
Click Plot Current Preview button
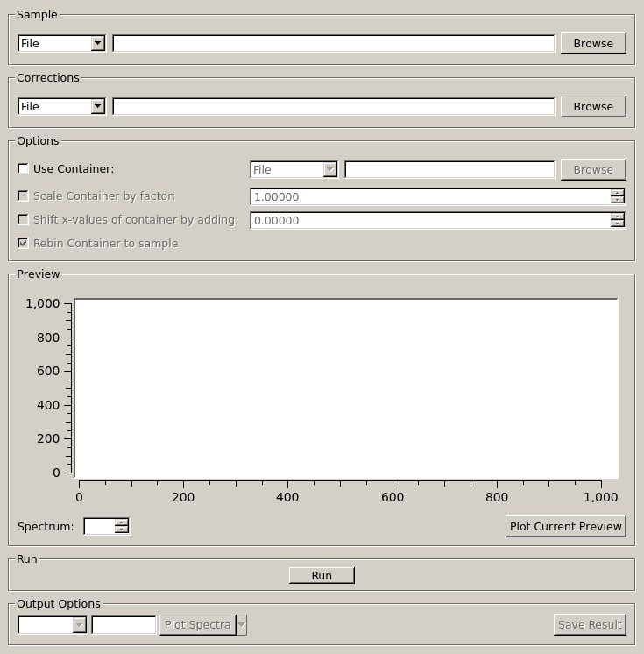click(x=565, y=526)
